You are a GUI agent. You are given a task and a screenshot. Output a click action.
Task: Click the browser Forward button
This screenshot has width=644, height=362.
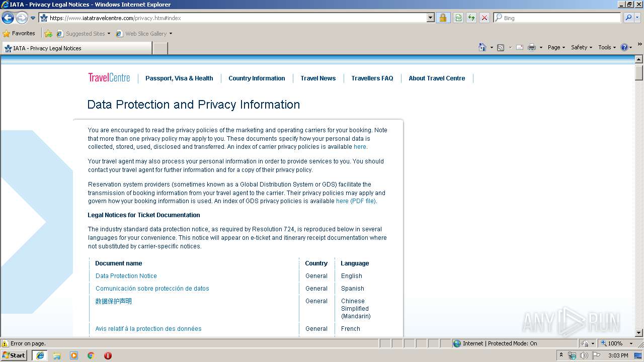click(x=22, y=18)
